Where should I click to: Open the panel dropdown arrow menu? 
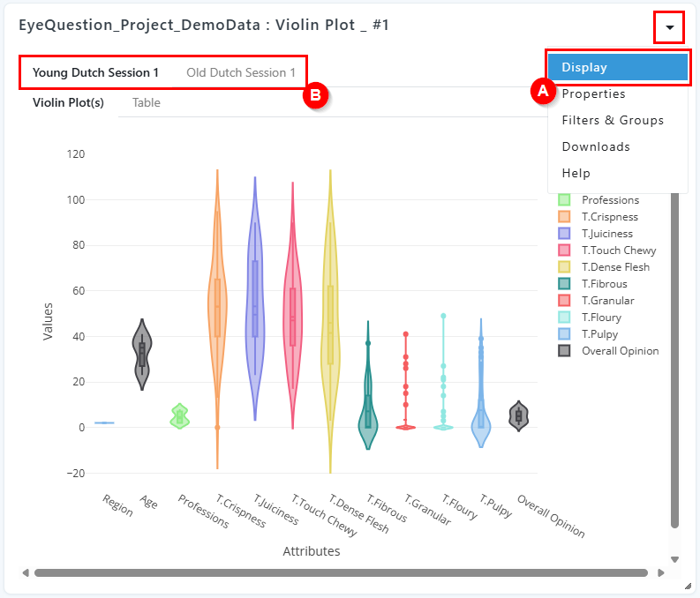click(669, 27)
